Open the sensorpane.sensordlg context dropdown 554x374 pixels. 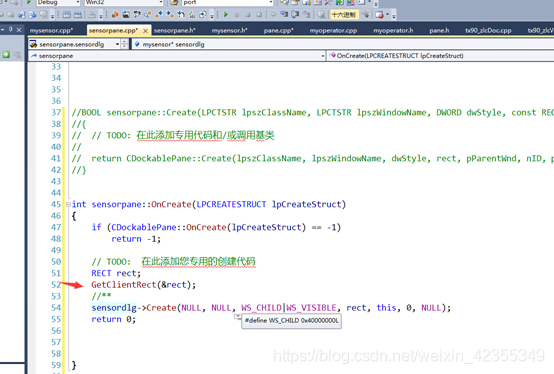pyautogui.click(x=117, y=44)
